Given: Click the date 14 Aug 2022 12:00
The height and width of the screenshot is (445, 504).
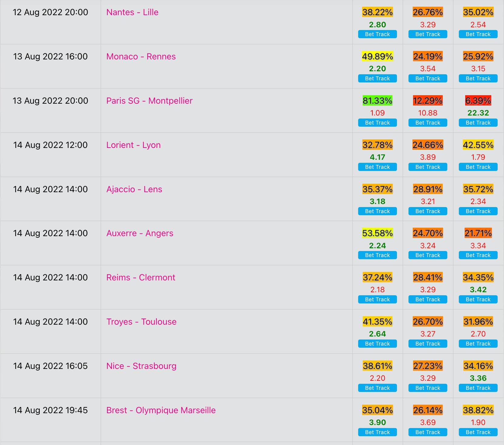Looking at the screenshot, I should click(50, 145).
